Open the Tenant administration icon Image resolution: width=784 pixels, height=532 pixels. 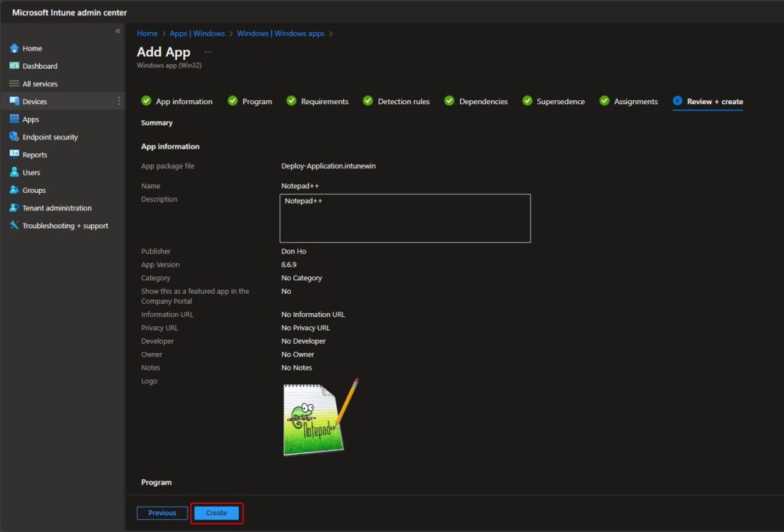pos(14,207)
